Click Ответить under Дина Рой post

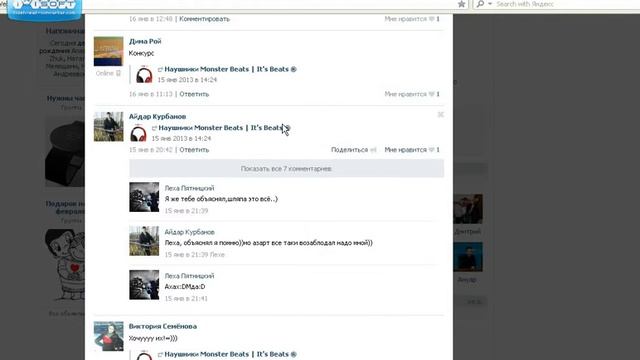(x=194, y=94)
